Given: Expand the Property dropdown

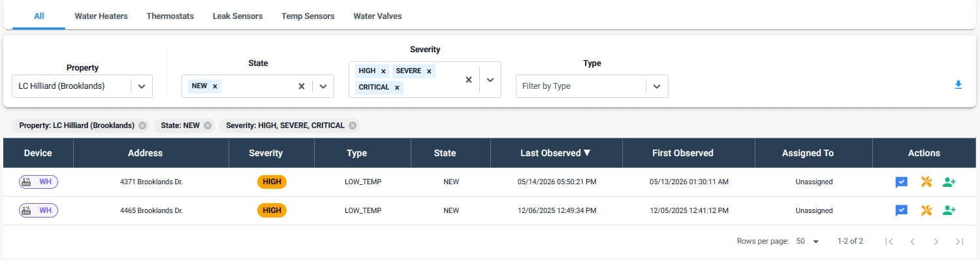Looking at the screenshot, I should 142,86.
